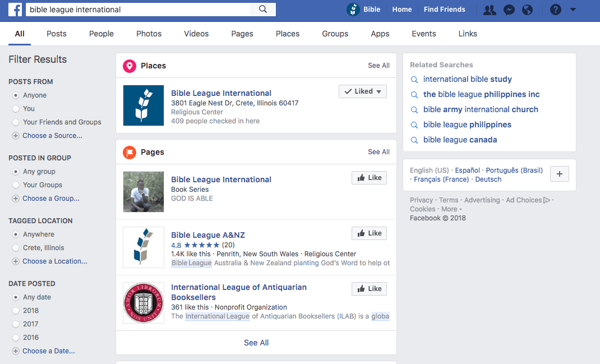The image size is (600, 364).
Task: Switch to the Groups tab
Action: click(x=335, y=34)
